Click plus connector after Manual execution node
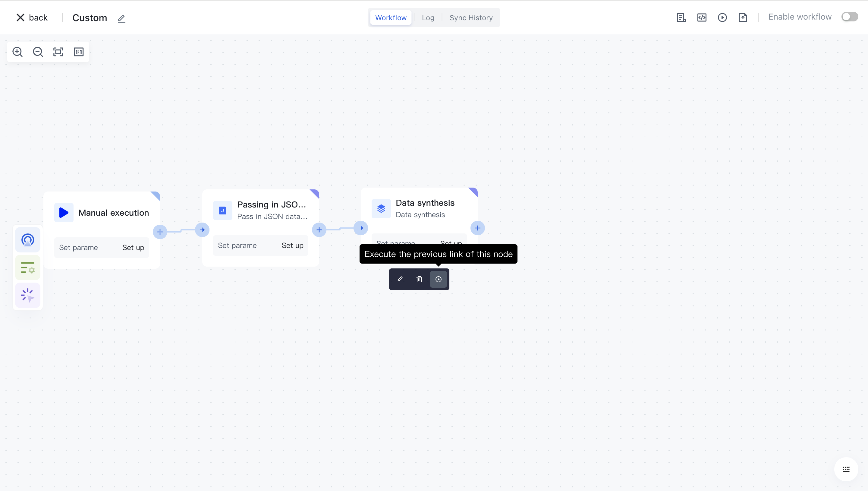Image resolution: width=868 pixels, height=491 pixels. tap(160, 232)
